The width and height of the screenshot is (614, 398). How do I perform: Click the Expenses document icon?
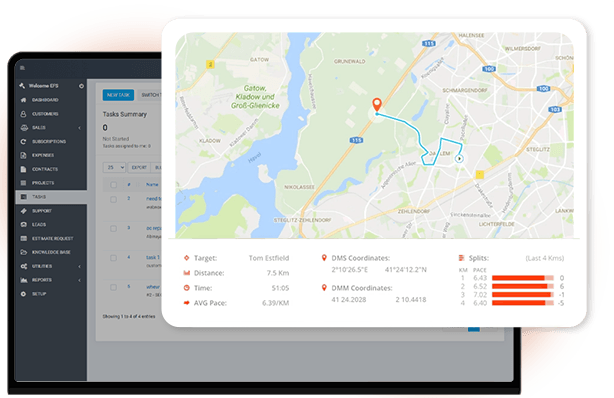(x=23, y=155)
